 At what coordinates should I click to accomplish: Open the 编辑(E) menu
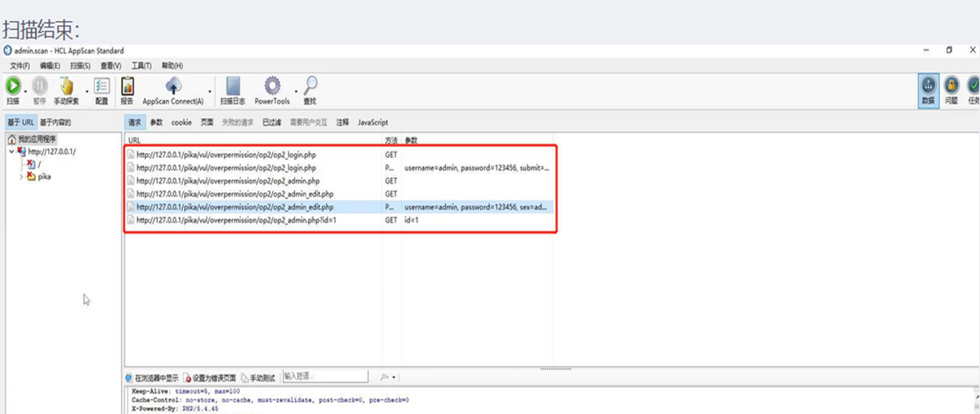pyautogui.click(x=49, y=66)
